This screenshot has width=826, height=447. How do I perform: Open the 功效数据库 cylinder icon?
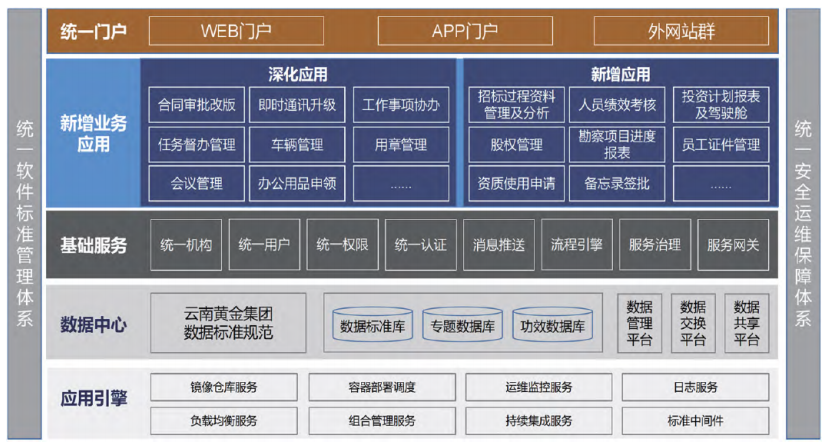[553, 324]
